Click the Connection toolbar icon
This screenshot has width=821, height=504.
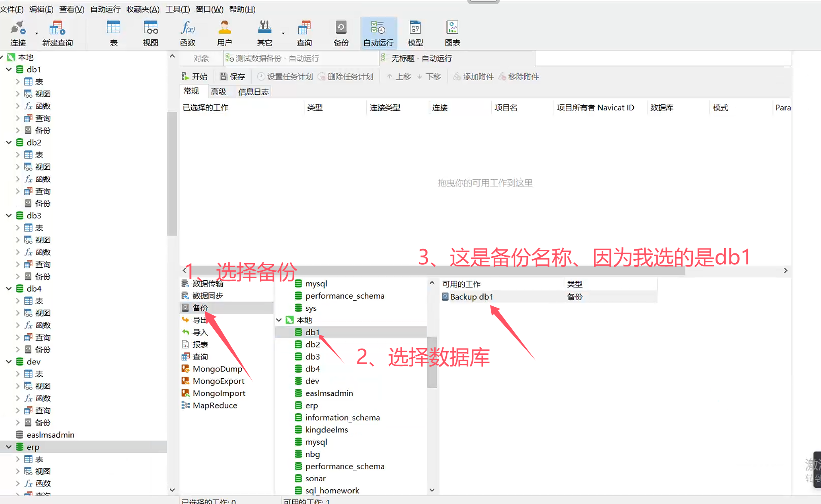(x=18, y=33)
